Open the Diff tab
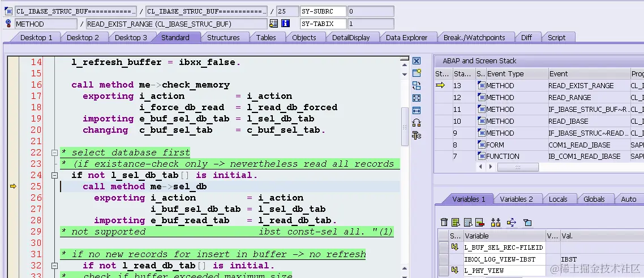The width and height of the screenshot is (644, 278). click(x=526, y=37)
